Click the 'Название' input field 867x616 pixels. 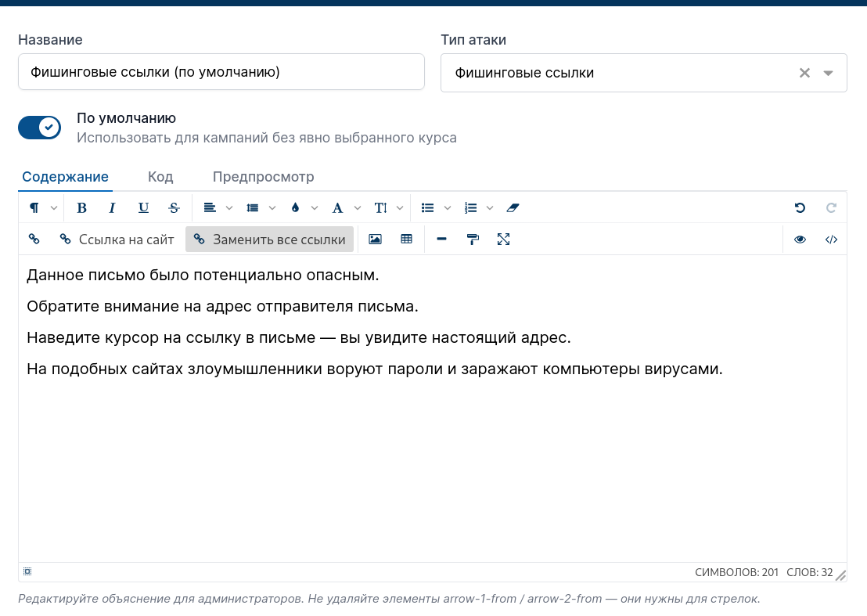tap(221, 72)
